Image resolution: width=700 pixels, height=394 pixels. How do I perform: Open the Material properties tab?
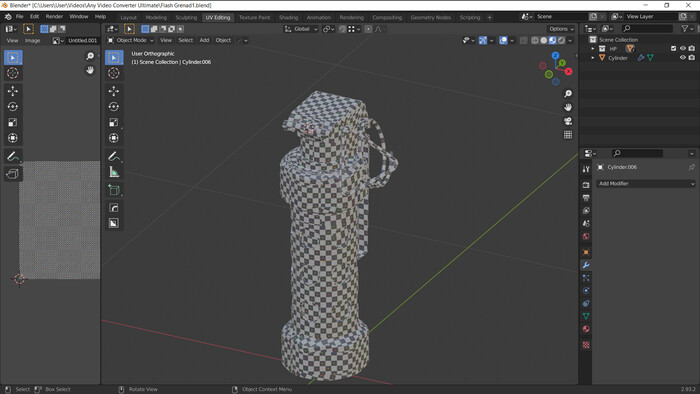pyautogui.click(x=586, y=329)
